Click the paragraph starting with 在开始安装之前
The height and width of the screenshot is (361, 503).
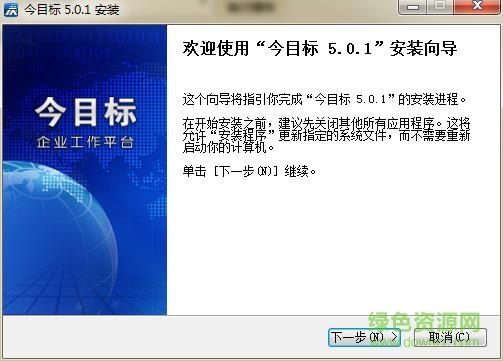tap(326, 135)
